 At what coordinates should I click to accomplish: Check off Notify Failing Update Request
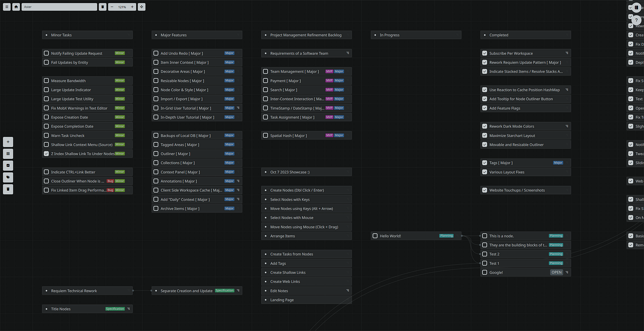point(46,53)
